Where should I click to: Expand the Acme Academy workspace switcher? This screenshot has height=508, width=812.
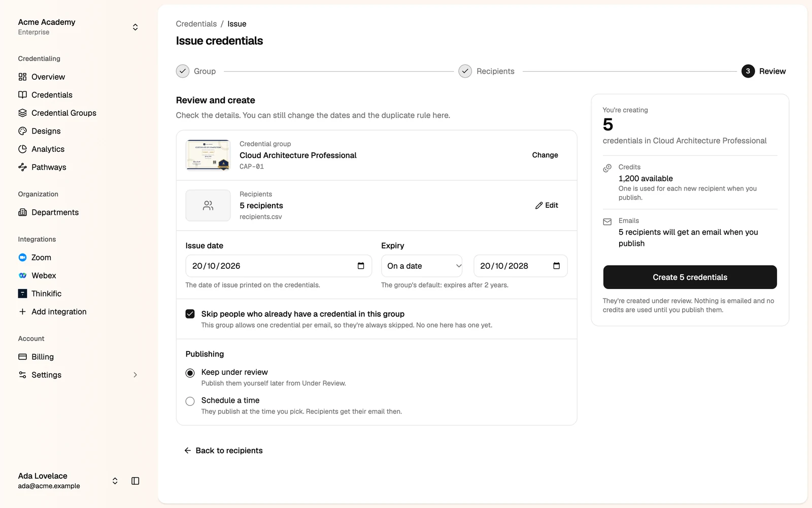pos(135,27)
